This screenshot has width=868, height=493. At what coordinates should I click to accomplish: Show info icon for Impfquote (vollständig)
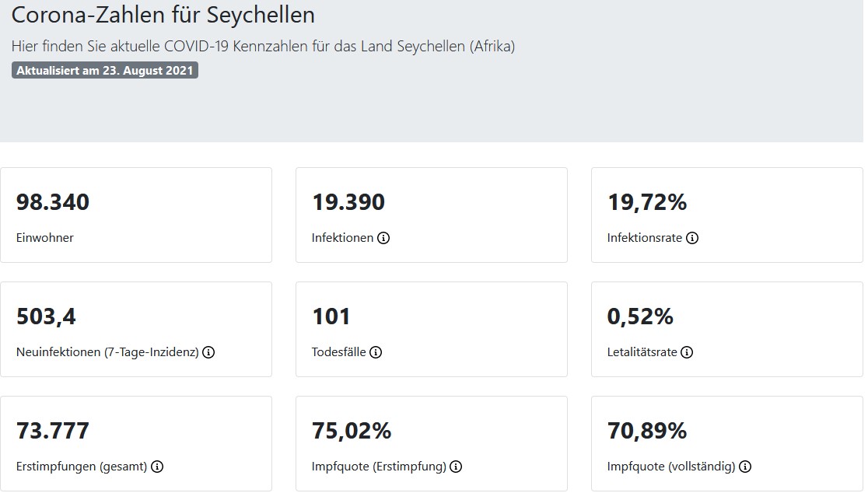(x=745, y=467)
